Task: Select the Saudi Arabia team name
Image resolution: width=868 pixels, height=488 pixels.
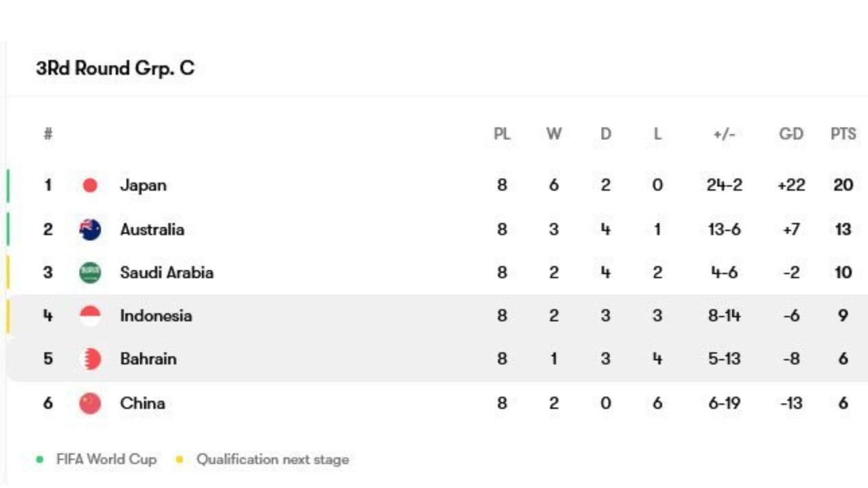Action: click(167, 272)
